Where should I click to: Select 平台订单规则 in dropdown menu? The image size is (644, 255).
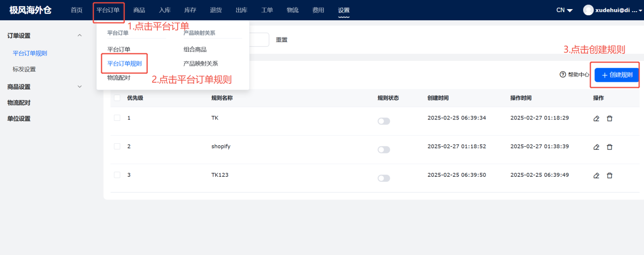click(x=124, y=63)
